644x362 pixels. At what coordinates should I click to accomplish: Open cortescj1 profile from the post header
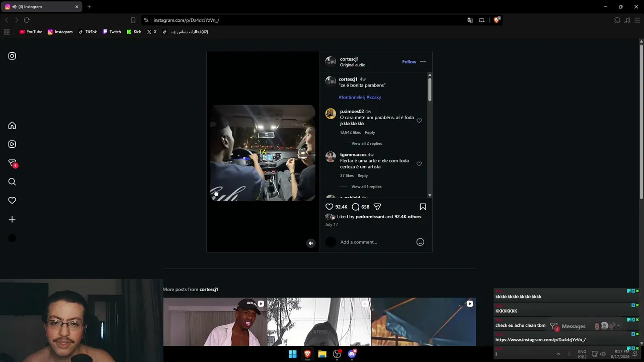click(x=349, y=59)
